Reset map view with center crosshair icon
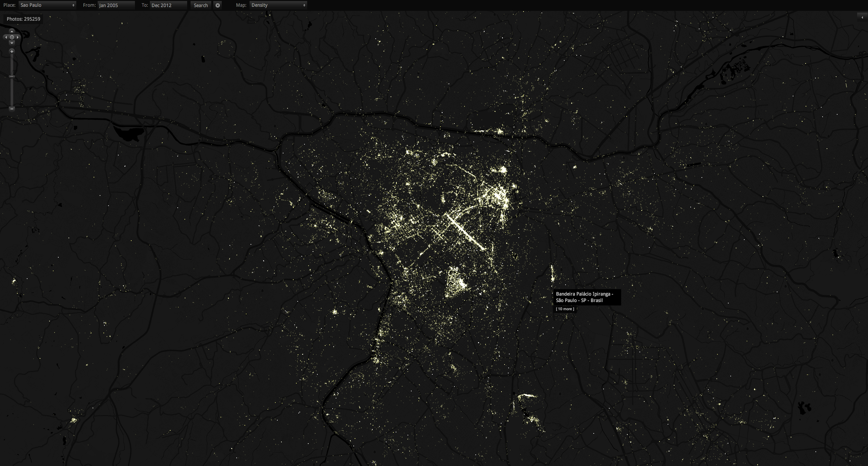Image resolution: width=868 pixels, height=466 pixels. click(x=12, y=37)
